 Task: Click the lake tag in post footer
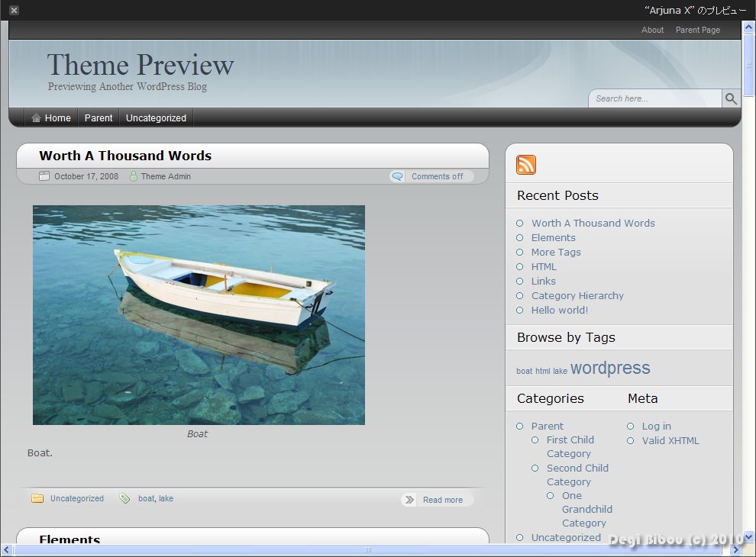point(166,498)
